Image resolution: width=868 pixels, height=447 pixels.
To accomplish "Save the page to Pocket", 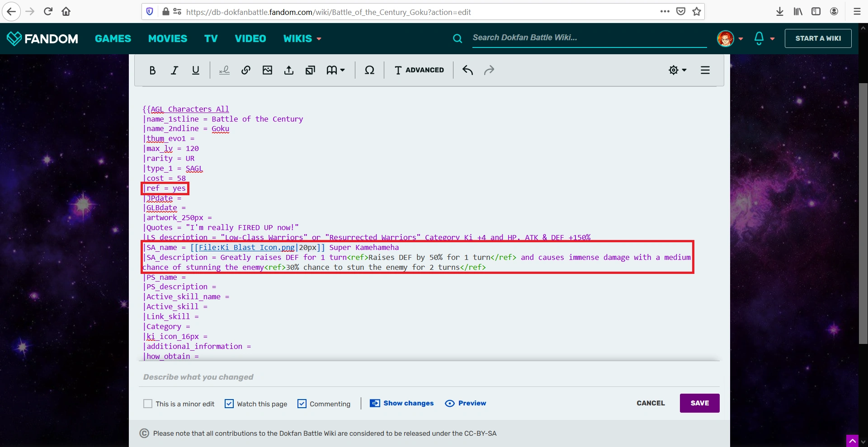I will coord(681,12).
